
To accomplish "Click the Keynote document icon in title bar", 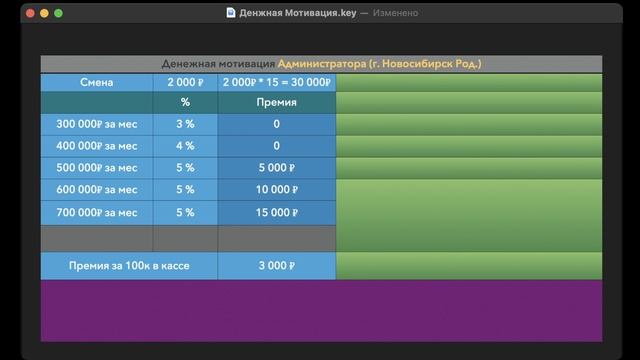I will click(x=231, y=13).
